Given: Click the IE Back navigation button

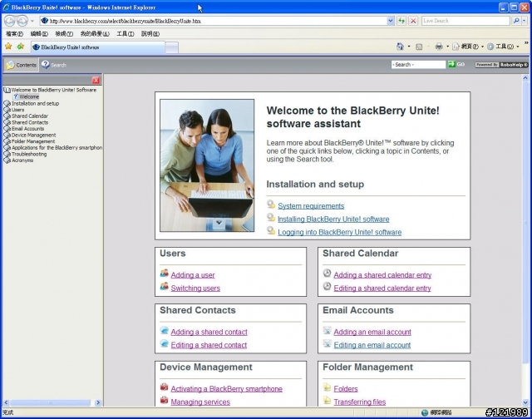Looking at the screenshot, I should point(9,21).
